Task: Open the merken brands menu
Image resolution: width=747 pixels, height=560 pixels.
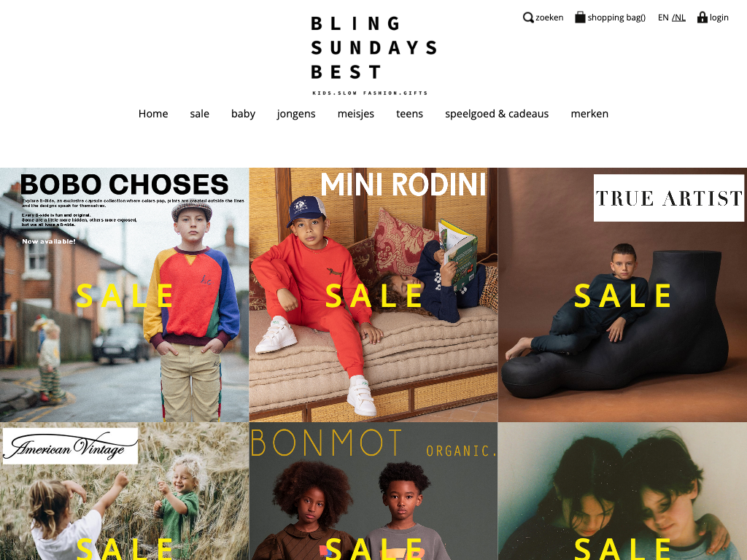Action: 589,114
